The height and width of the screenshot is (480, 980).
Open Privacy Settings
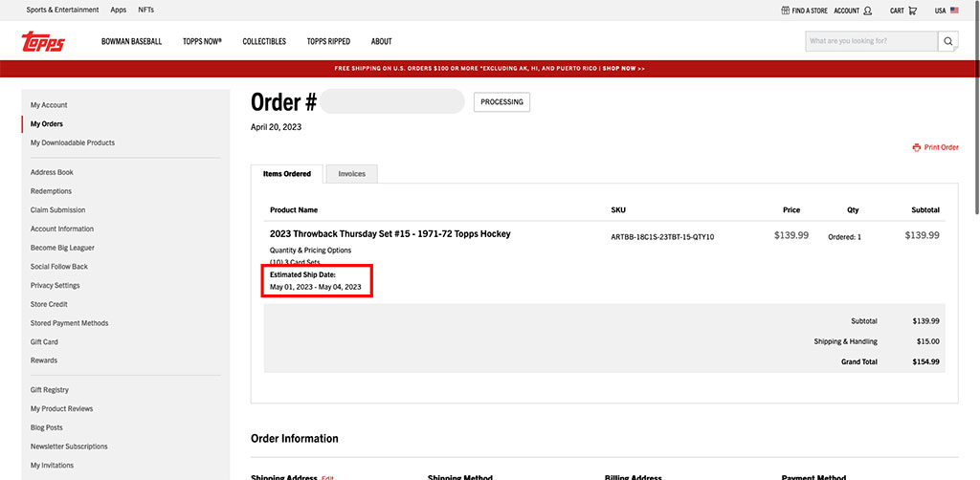pos(55,285)
